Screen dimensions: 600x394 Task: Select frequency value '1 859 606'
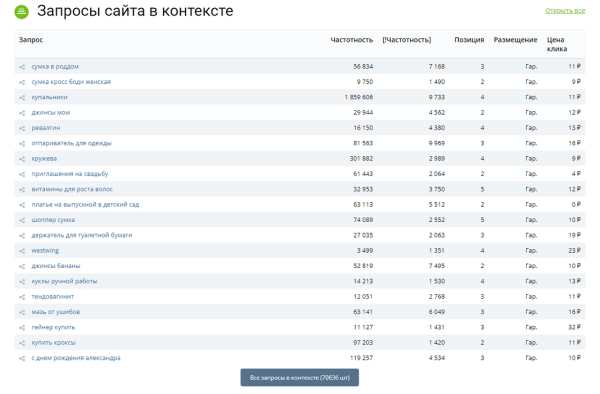(x=359, y=97)
